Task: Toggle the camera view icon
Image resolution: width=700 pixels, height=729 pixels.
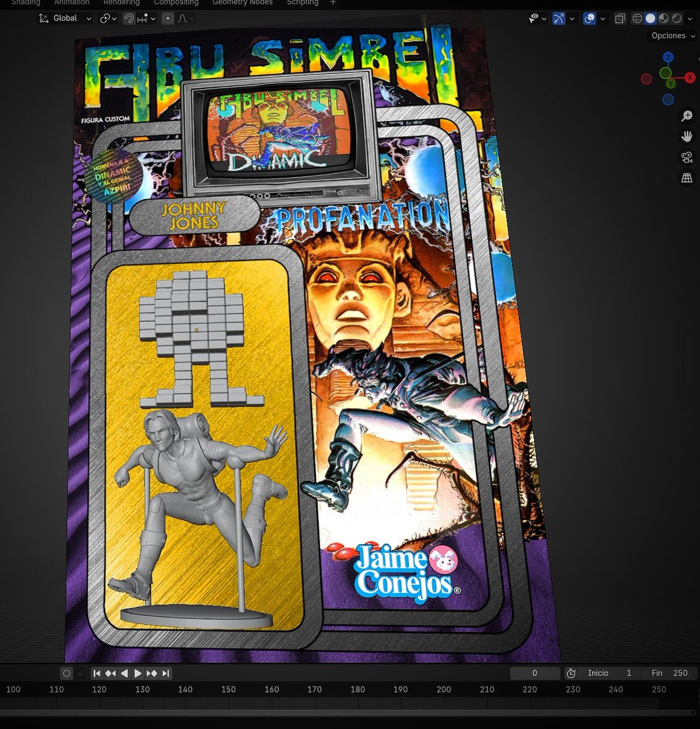Action: (687, 157)
